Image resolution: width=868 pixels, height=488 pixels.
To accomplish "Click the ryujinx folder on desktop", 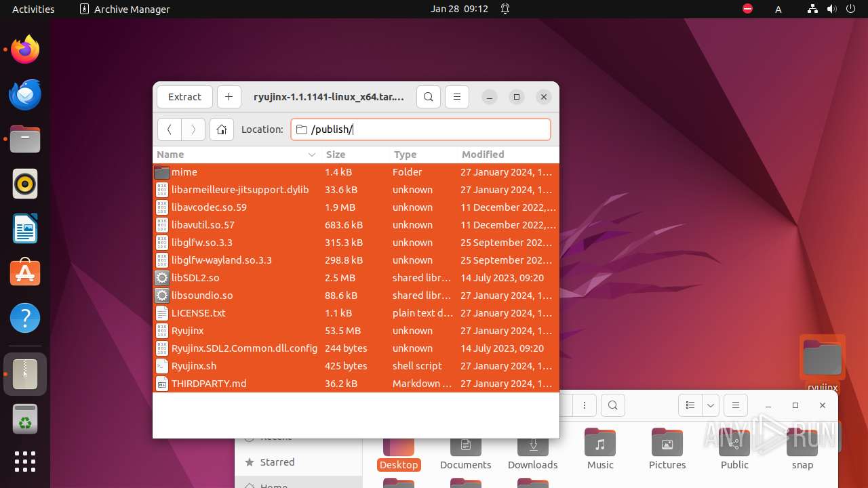I will click(x=822, y=363).
